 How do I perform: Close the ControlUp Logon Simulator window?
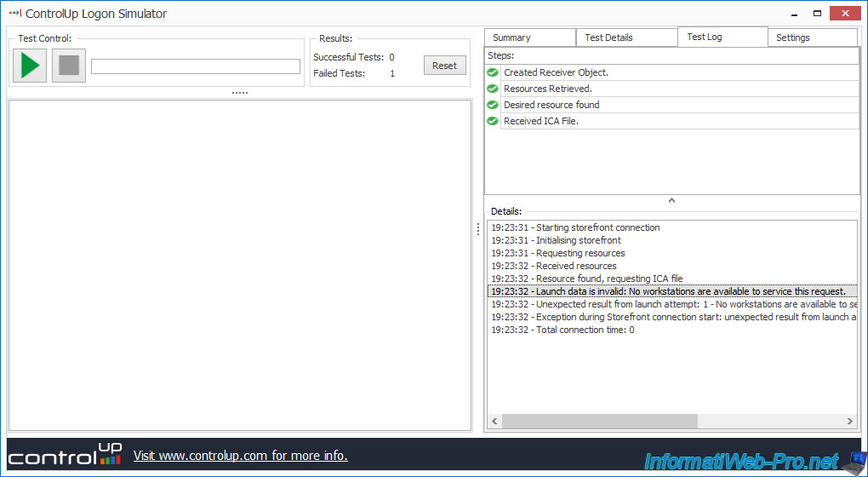(845, 14)
